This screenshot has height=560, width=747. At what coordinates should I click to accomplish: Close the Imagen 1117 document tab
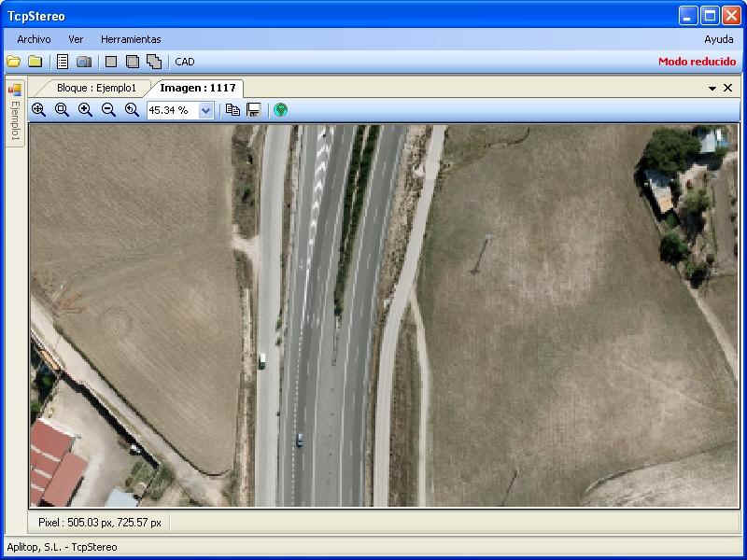pyautogui.click(x=727, y=88)
